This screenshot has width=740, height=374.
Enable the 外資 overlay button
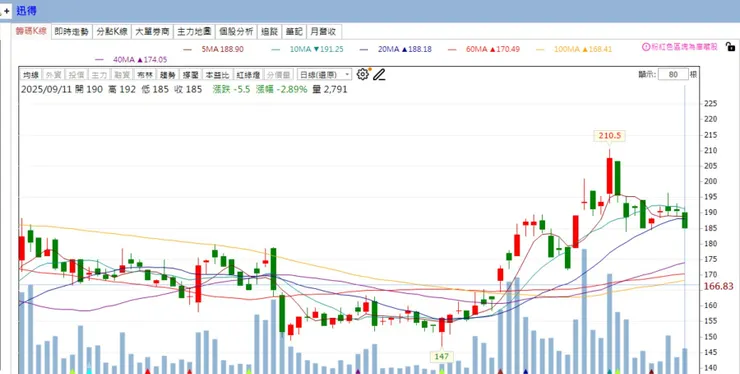tap(53, 75)
